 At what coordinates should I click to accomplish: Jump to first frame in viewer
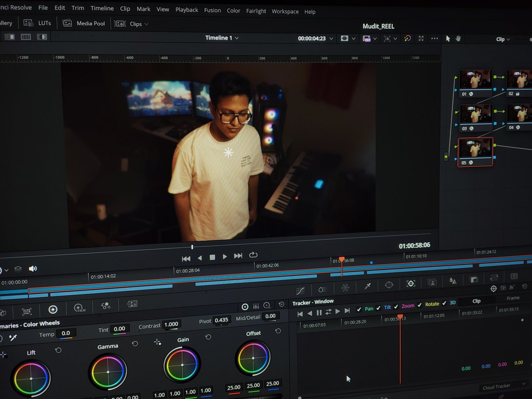(186, 258)
